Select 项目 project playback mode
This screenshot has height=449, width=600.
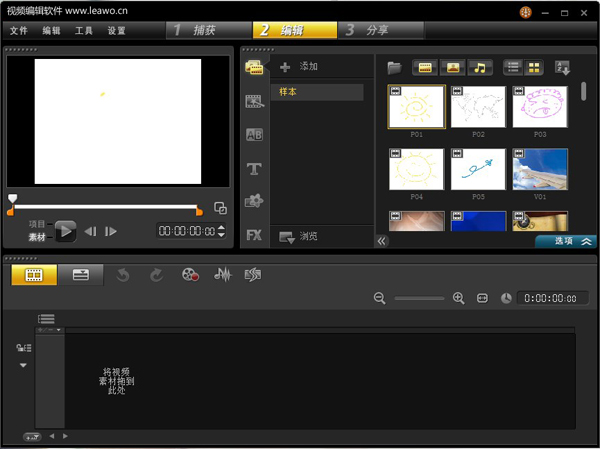37,224
